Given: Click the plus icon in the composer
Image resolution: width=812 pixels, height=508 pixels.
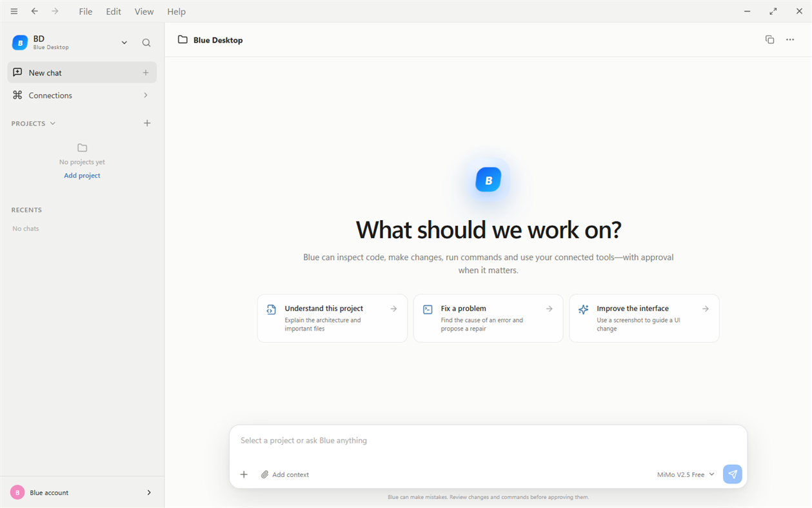Looking at the screenshot, I should point(244,474).
